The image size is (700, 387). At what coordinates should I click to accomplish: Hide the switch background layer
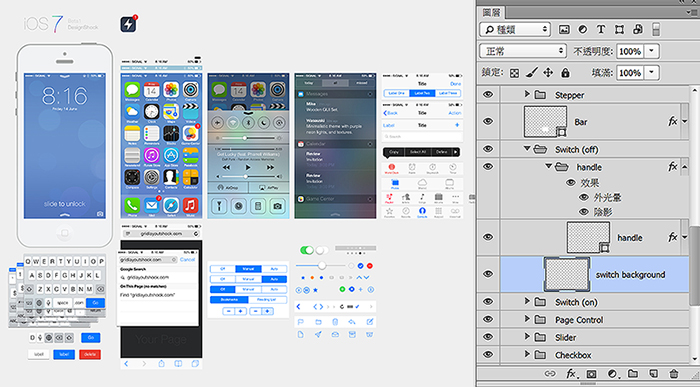pyautogui.click(x=488, y=274)
